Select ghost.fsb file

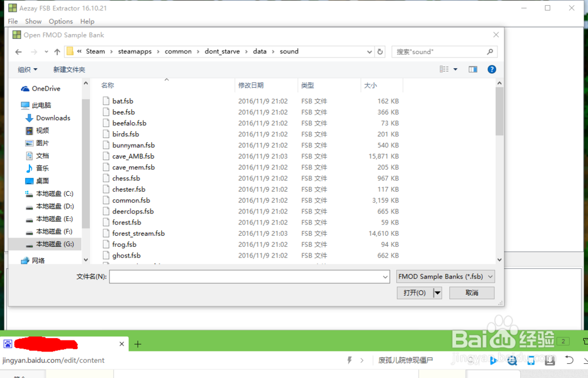tap(126, 256)
